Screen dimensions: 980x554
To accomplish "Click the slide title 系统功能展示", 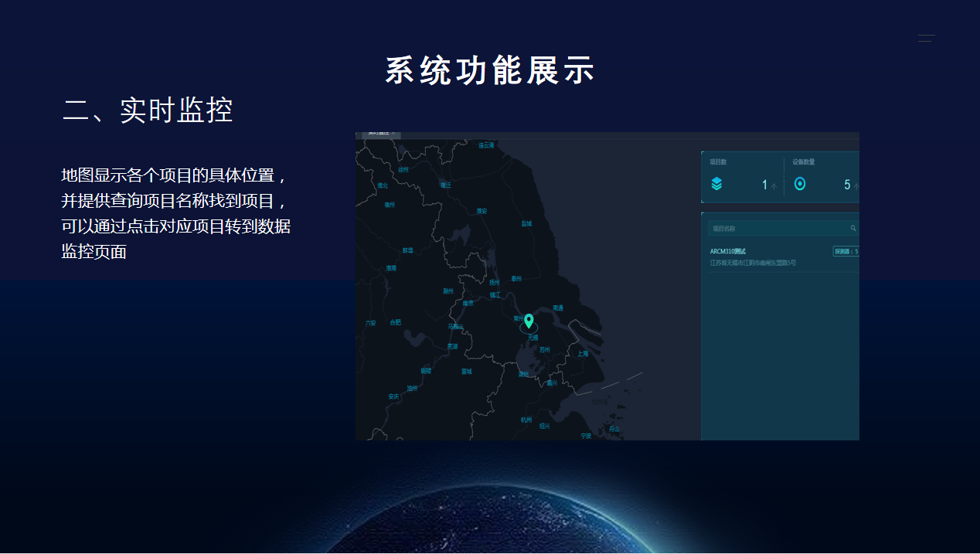I will point(490,70).
